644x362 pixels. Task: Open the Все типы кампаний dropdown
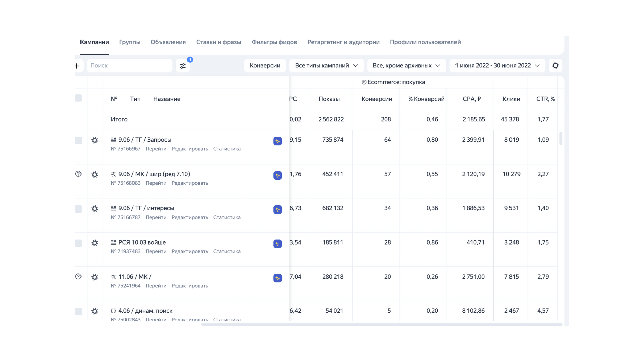tap(326, 65)
